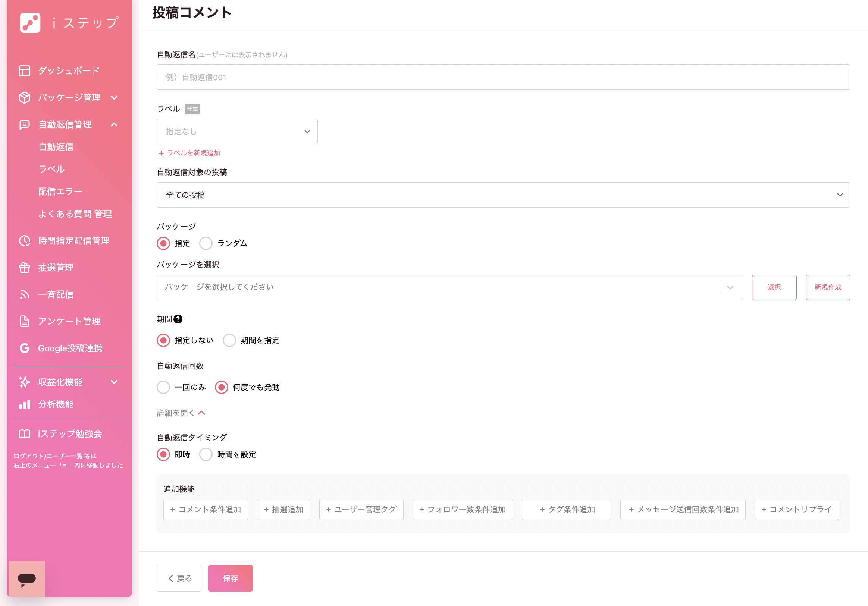
Task: Click the iステップ logo icon
Action: coord(30,23)
